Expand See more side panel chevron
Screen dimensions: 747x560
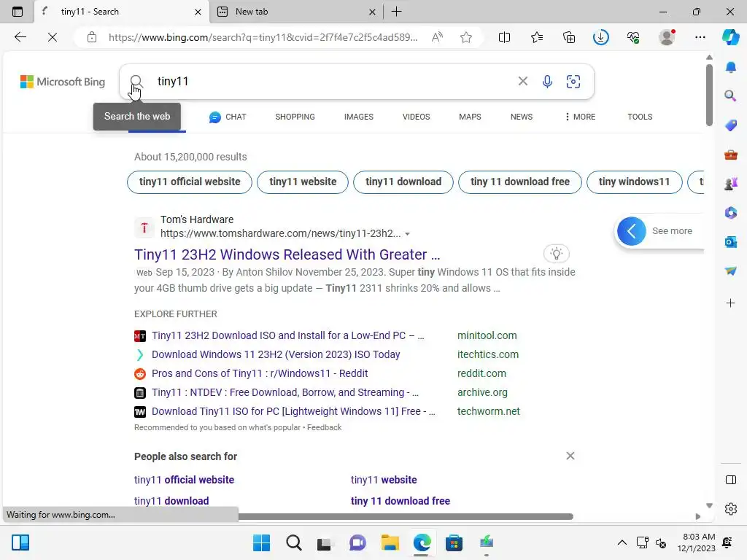pos(632,231)
